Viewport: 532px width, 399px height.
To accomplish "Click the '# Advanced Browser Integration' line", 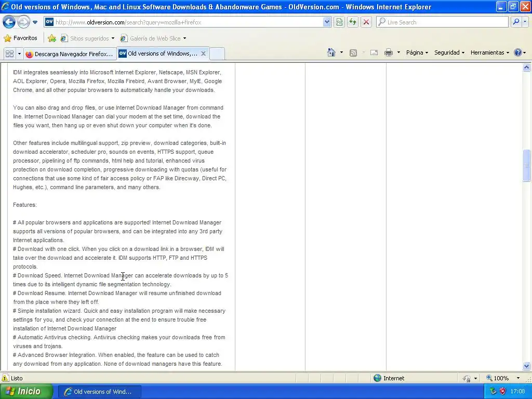I will (x=116, y=355).
